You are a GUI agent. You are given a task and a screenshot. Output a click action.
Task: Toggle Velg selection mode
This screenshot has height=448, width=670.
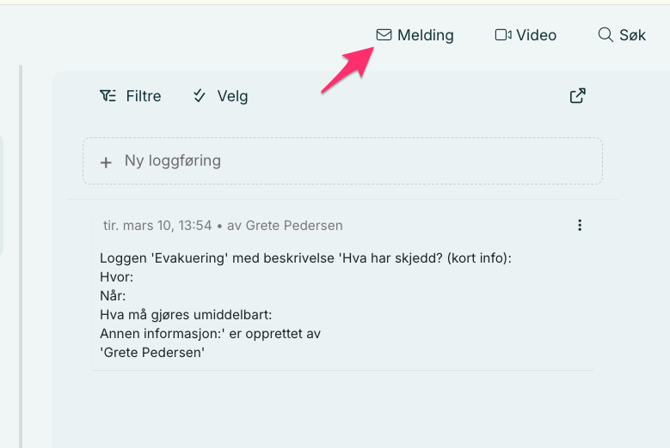(232, 96)
